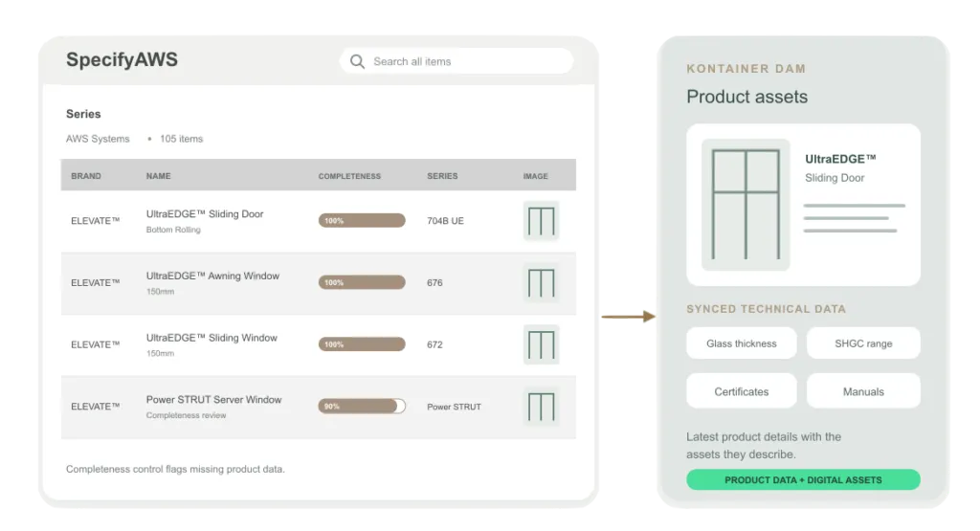Open UltraEDGE Sliding Window row image thumbnail
980x531 pixels.
pyautogui.click(x=541, y=344)
